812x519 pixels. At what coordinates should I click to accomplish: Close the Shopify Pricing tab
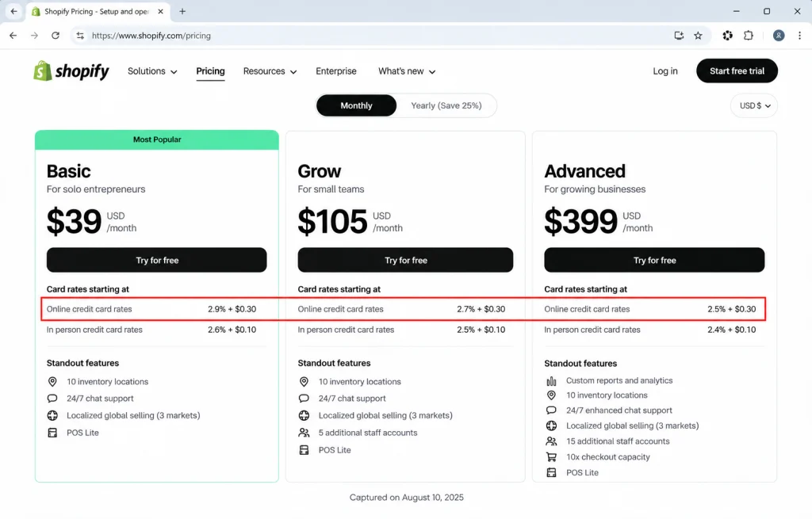point(160,11)
